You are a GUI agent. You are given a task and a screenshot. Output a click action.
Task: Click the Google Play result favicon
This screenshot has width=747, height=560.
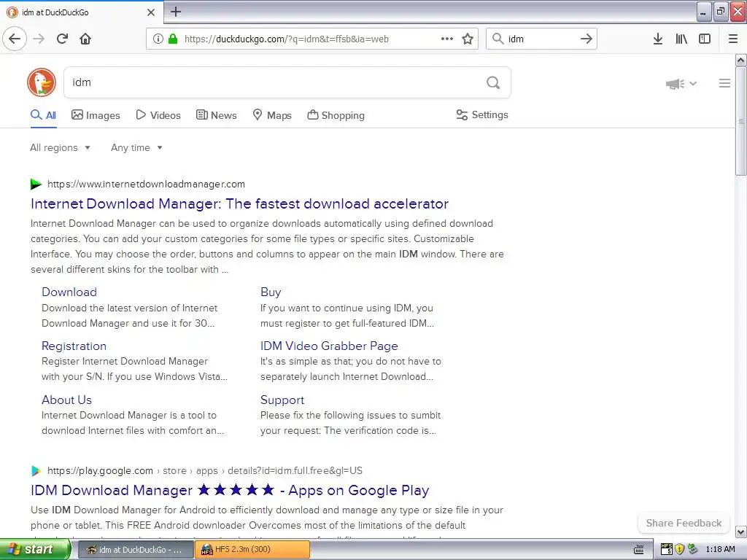pos(36,471)
